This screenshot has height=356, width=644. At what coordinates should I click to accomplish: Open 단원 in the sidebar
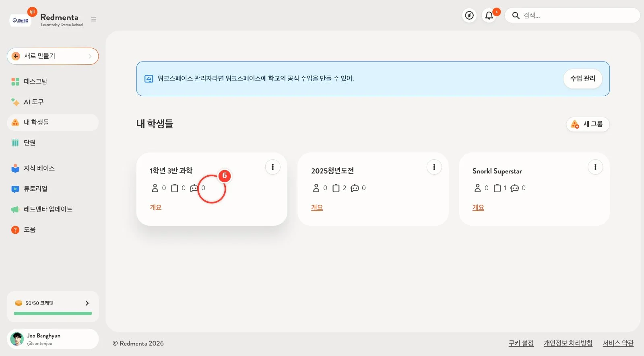(53, 143)
